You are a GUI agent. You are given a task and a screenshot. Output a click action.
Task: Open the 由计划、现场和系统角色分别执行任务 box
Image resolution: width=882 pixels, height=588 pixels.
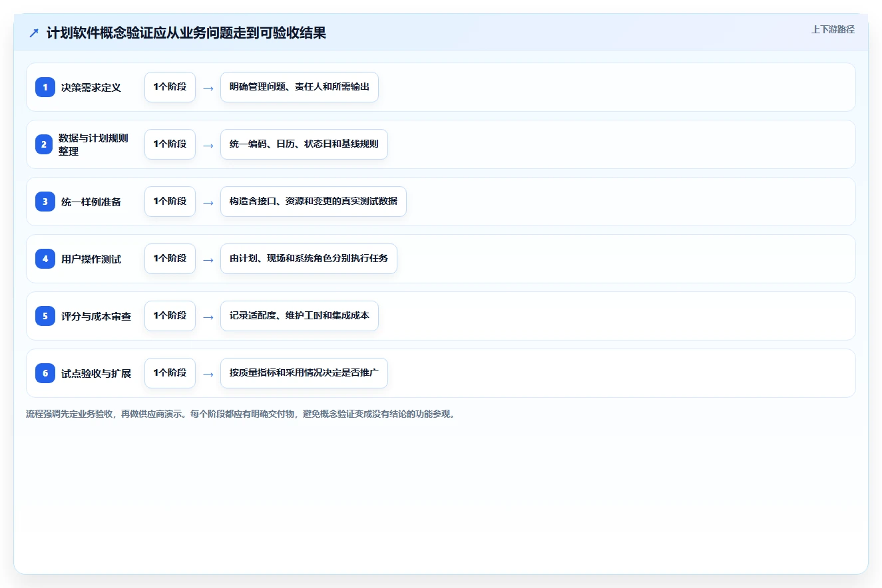pyautogui.click(x=309, y=259)
